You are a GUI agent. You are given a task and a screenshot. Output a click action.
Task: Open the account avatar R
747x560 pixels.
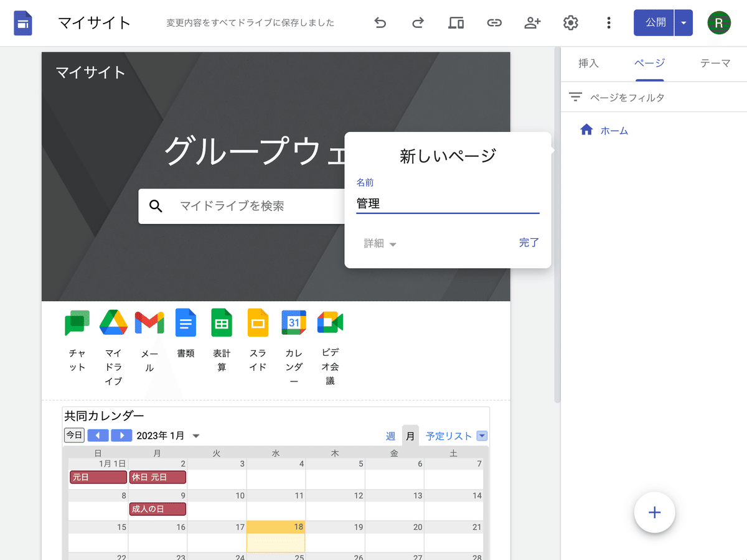(x=719, y=23)
